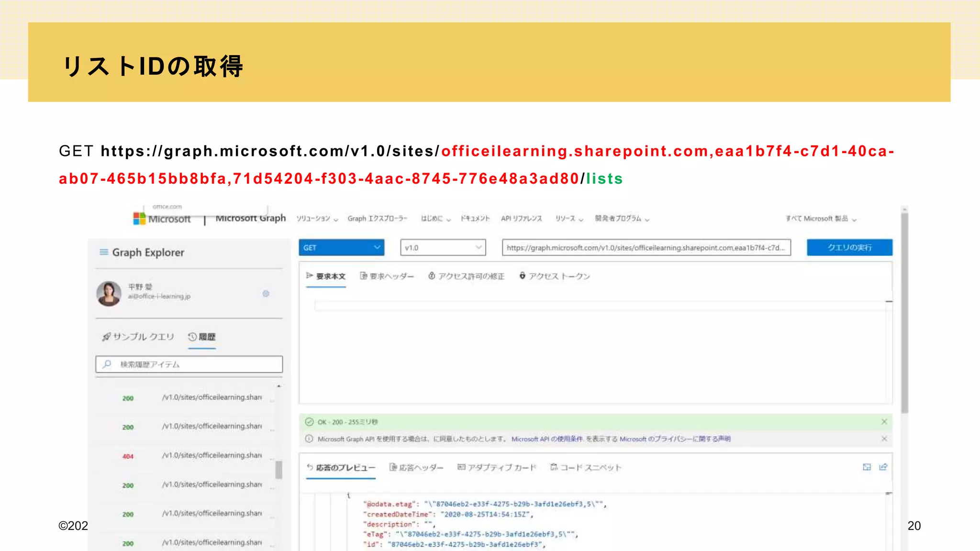Select the 要求ヘッダー tab
980x551 pixels.
pyautogui.click(x=387, y=276)
